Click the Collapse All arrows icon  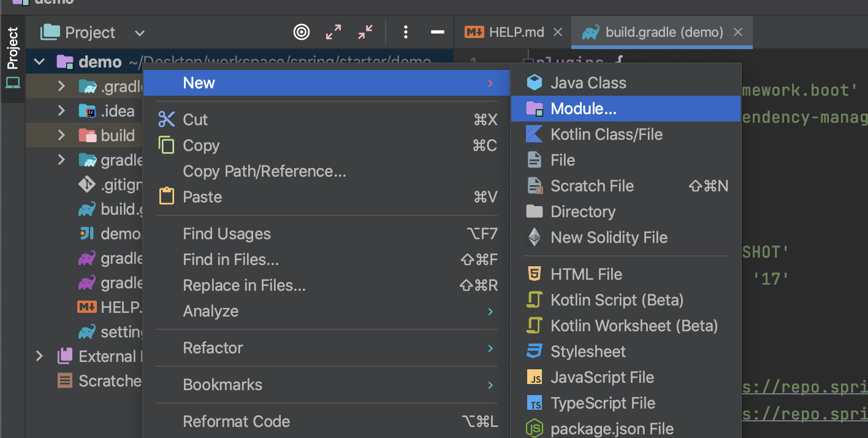click(x=365, y=32)
